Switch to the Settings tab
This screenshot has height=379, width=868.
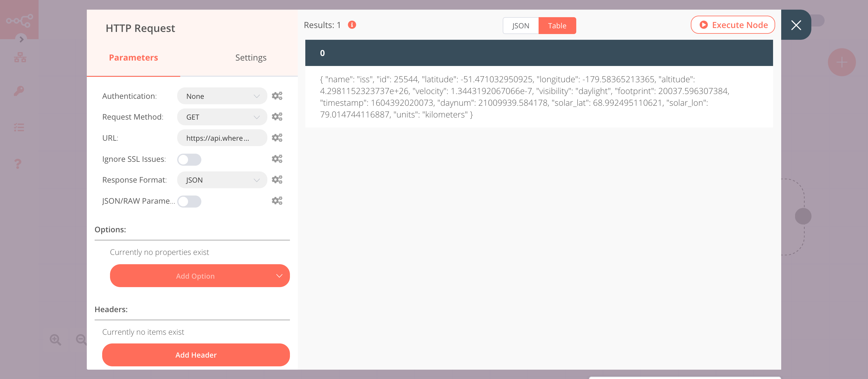click(251, 57)
